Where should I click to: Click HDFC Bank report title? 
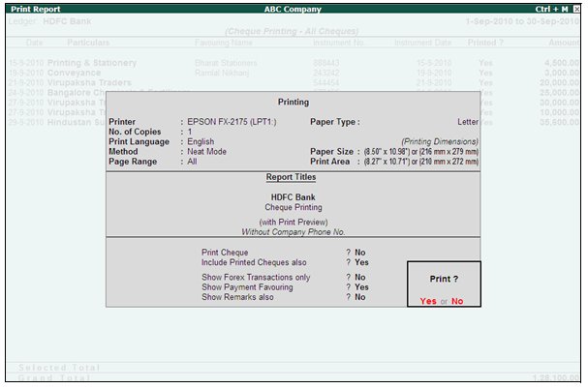293,197
